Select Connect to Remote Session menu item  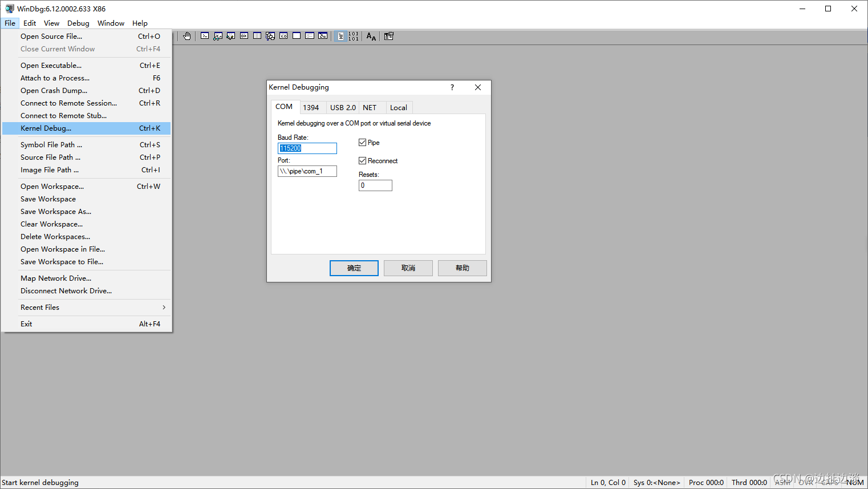[x=87, y=103]
